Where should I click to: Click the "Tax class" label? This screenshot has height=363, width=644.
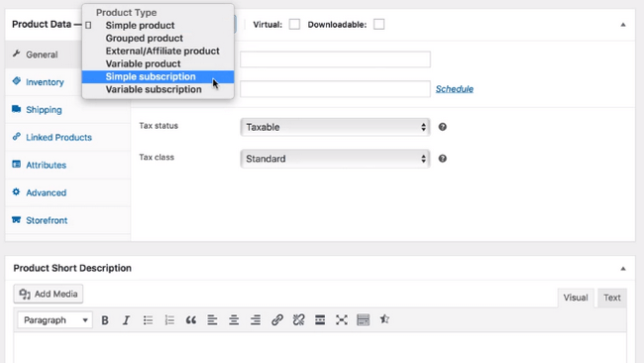click(x=157, y=157)
